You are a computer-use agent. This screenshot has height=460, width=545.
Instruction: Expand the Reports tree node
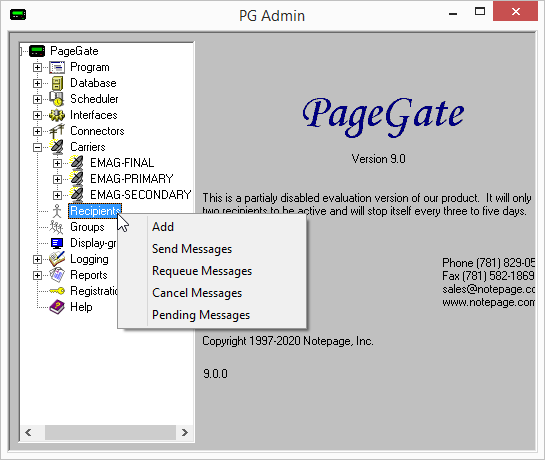(x=37, y=275)
